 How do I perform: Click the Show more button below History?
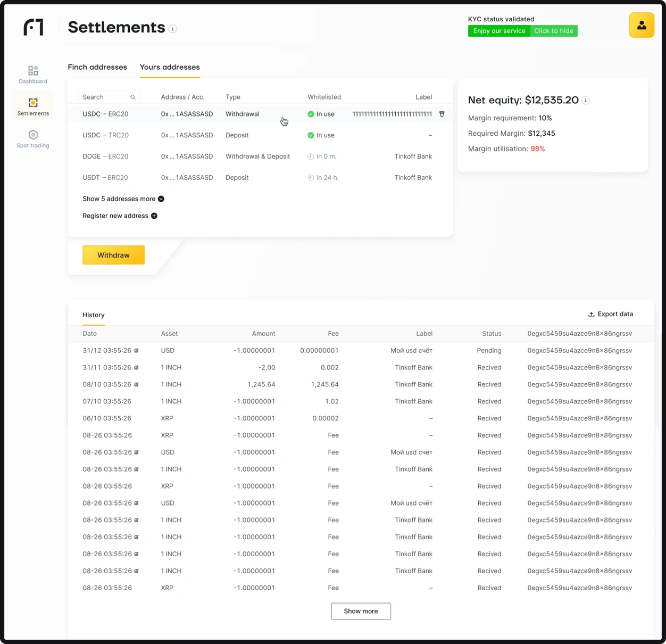coord(361,611)
